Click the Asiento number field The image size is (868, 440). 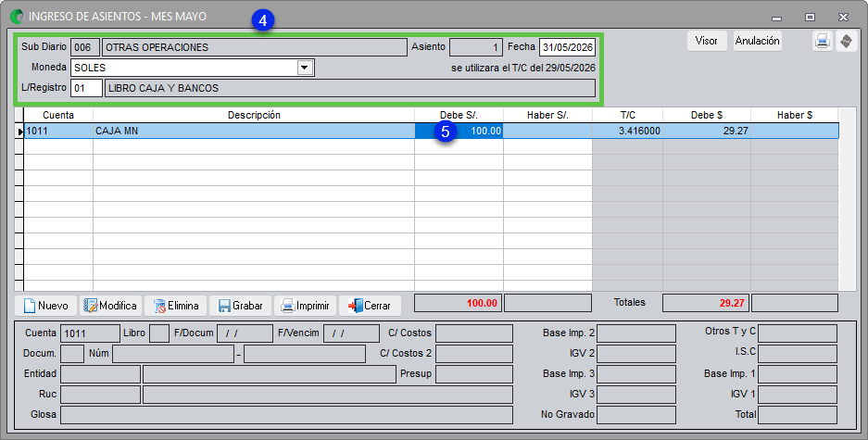click(476, 47)
